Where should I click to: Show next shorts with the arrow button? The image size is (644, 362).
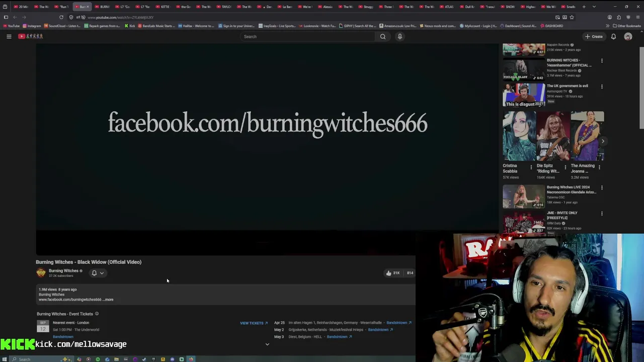coord(603,141)
